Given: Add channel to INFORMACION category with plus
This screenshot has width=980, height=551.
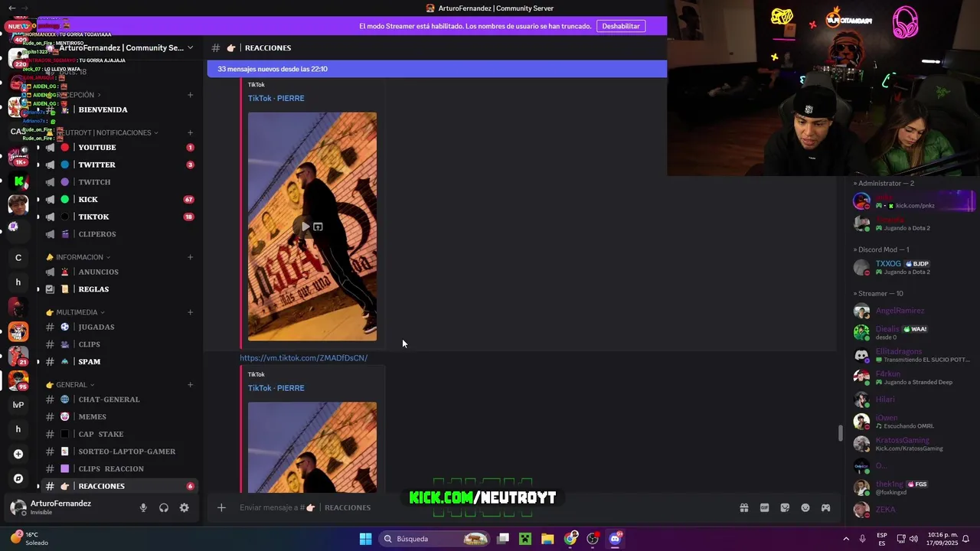Looking at the screenshot, I should (190, 257).
